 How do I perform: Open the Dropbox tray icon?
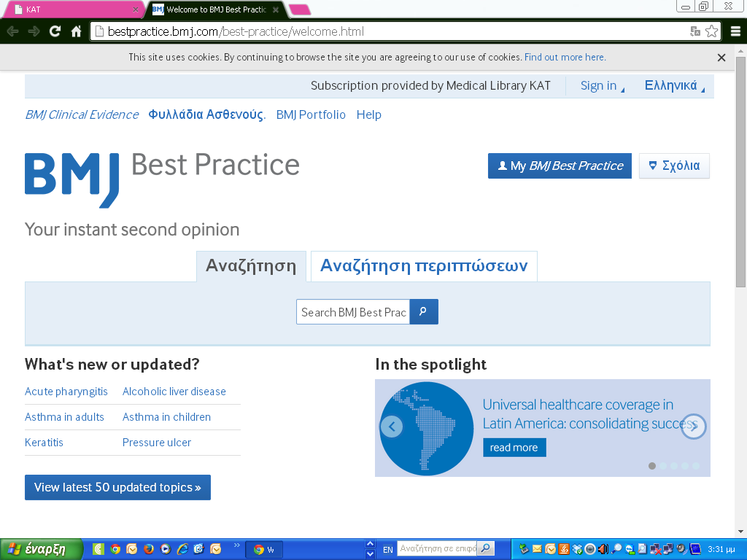577,549
